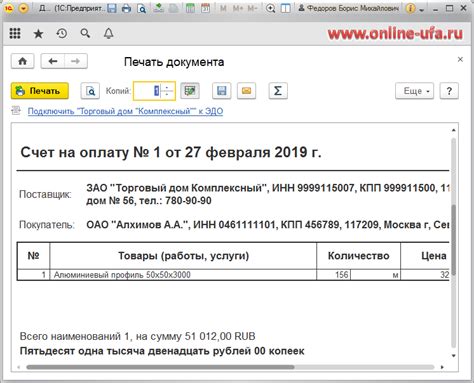The height and width of the screenshot is (383, 474).
Task: Select the unit cell м
Action: [x=376, y=275]
